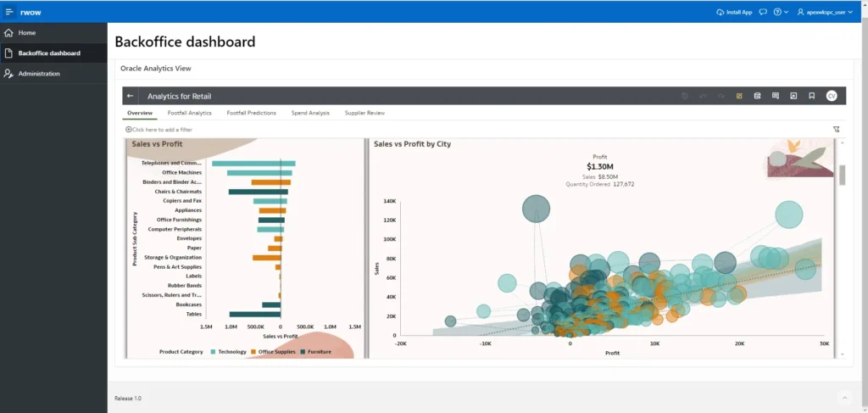Click the CV user avatar
Viewport: 868px width, 413px height.
[832, 96]
